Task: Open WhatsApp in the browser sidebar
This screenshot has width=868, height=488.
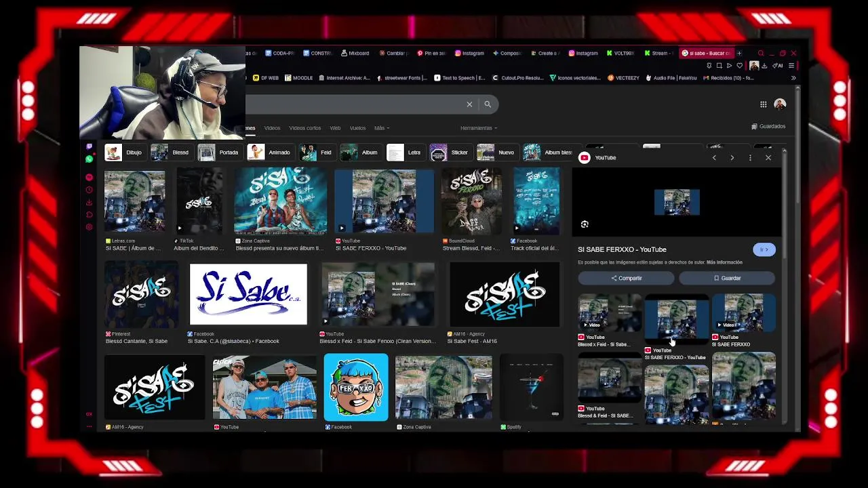Action: point(89,159)
